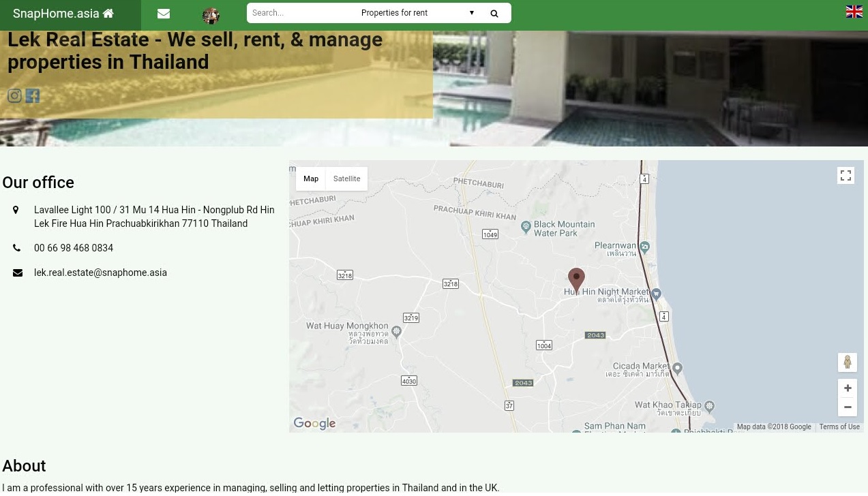The height and width of the screenshot is (496, 868).
Task: Open the Facebook page icon
Action: click(33, 96)
